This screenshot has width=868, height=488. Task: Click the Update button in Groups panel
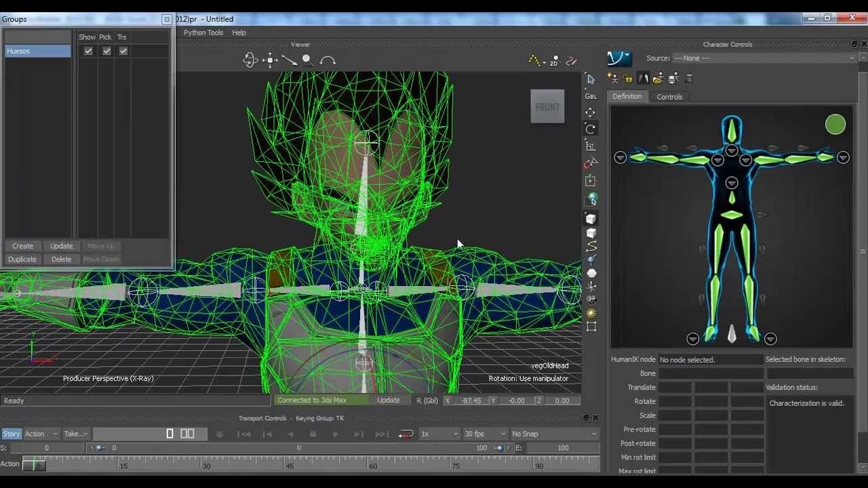[61, 246]
